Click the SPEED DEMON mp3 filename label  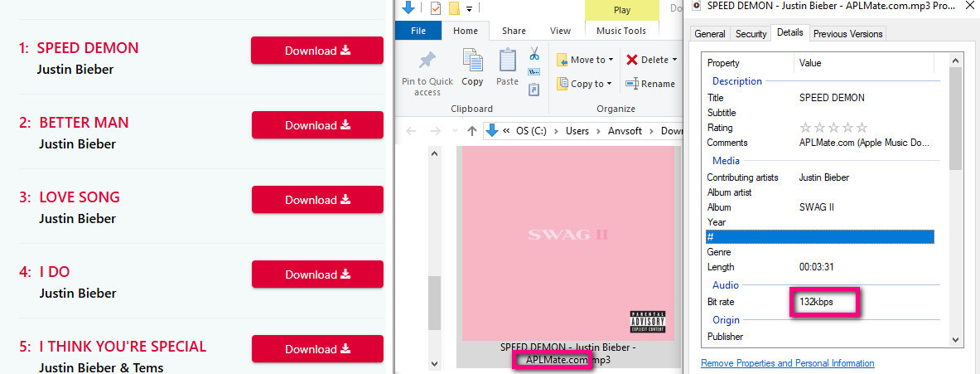point(568,352)
